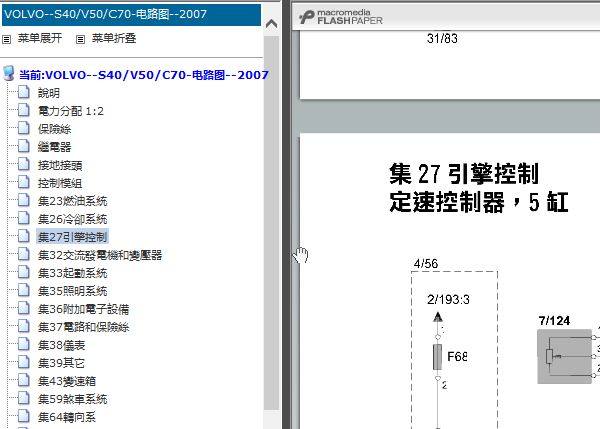Click the page icon next to 集37電路和保險絲
This screenshot has width=600, height=429.
pyautogui.click(x=24, y=326)
